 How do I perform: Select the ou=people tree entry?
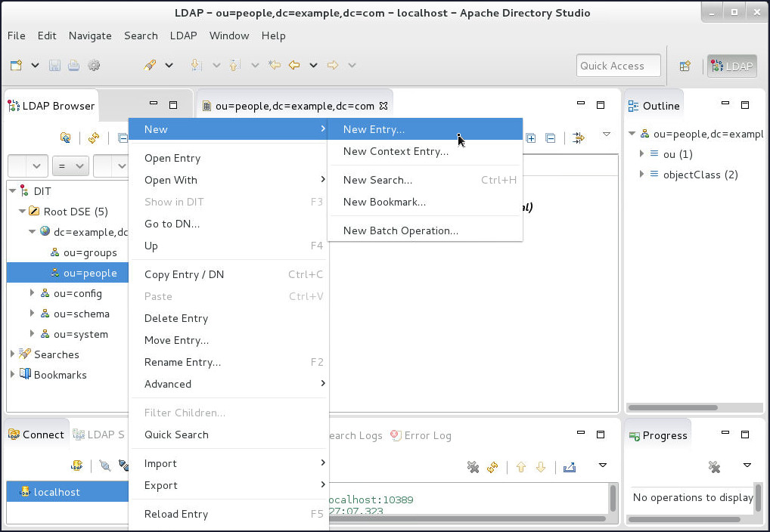67,273
